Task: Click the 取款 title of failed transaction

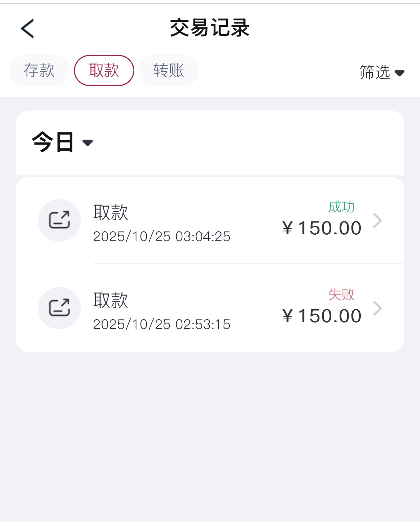Action: (111, 300)
